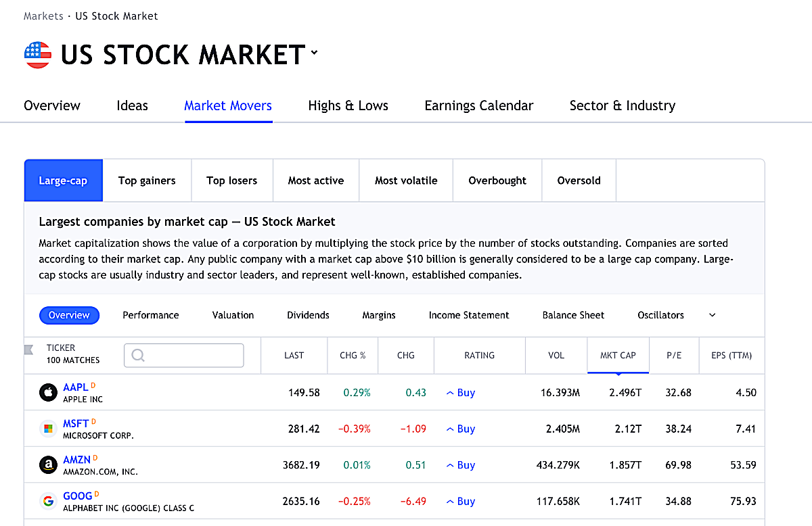This screenshot has width=812, height=526.
Task: Click the magnifier icon in search box
Action: coord(139,355)
